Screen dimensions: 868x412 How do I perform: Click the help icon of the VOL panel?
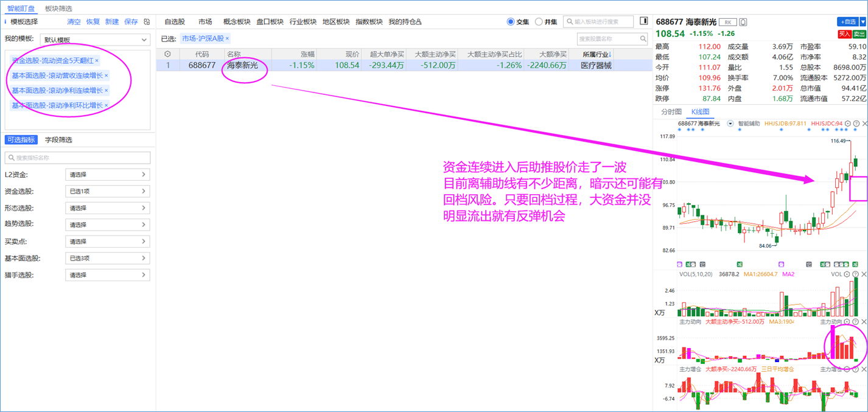tap(856, 274)
